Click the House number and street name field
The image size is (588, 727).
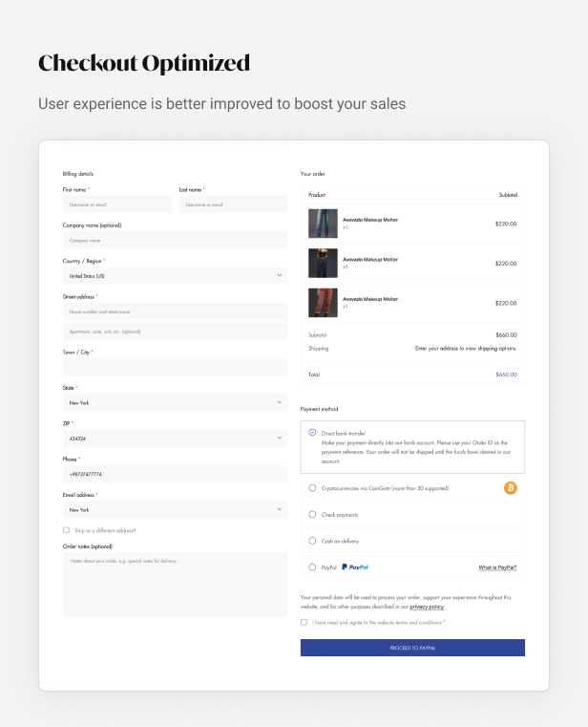tap(175, 311)
